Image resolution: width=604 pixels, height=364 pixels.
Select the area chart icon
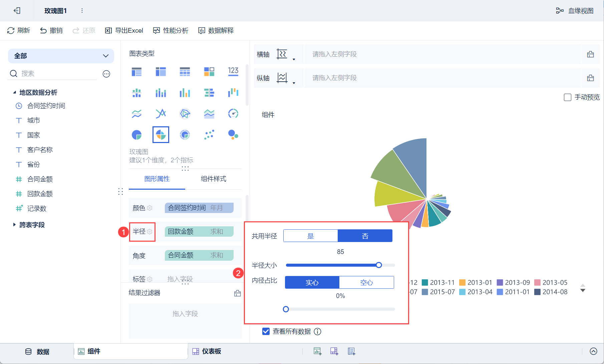[209, 114]
